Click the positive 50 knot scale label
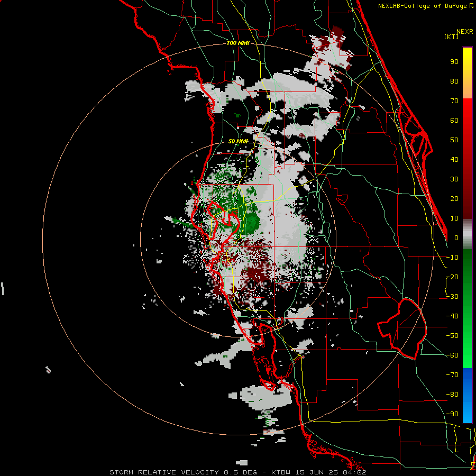 pyautogui.click(x=454, y=140)
